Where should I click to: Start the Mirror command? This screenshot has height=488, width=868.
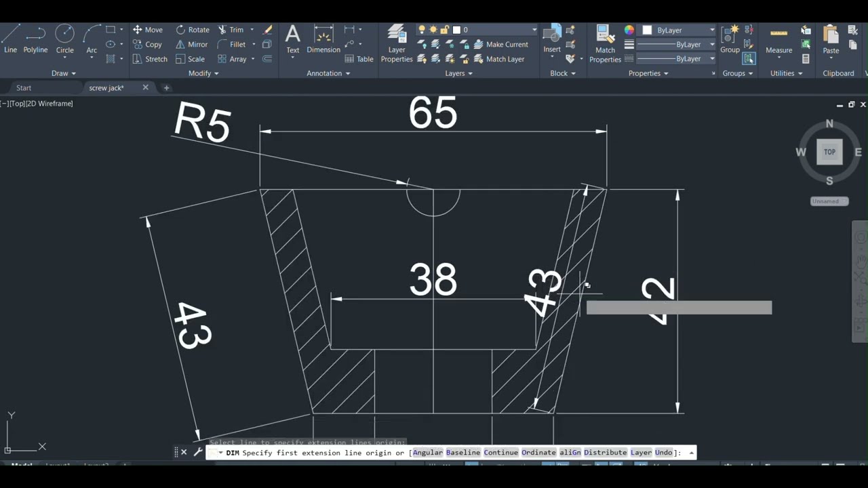click(x=192, y=45)
